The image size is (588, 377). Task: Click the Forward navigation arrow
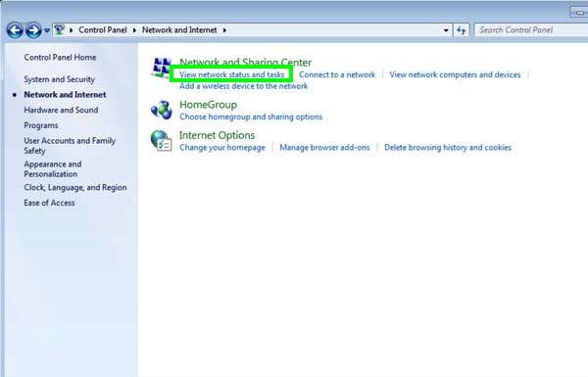pyautogui.click(x=33, y=30)
